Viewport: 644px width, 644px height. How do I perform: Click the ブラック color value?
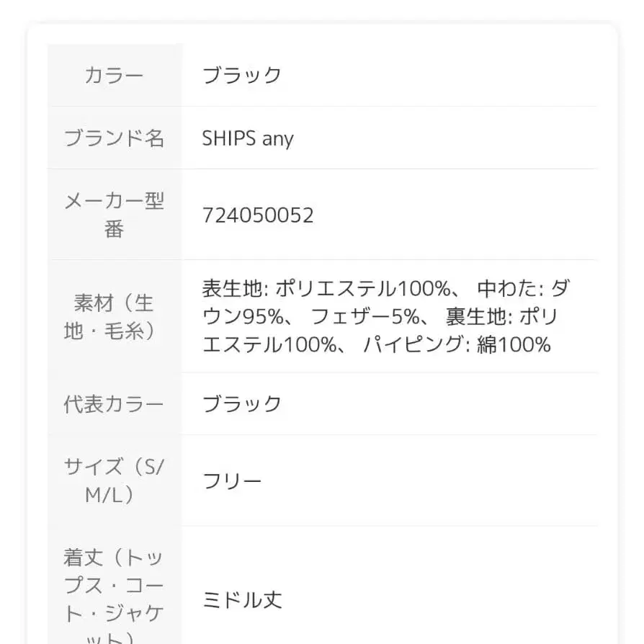pyautogui.click(x=241, y=76)
